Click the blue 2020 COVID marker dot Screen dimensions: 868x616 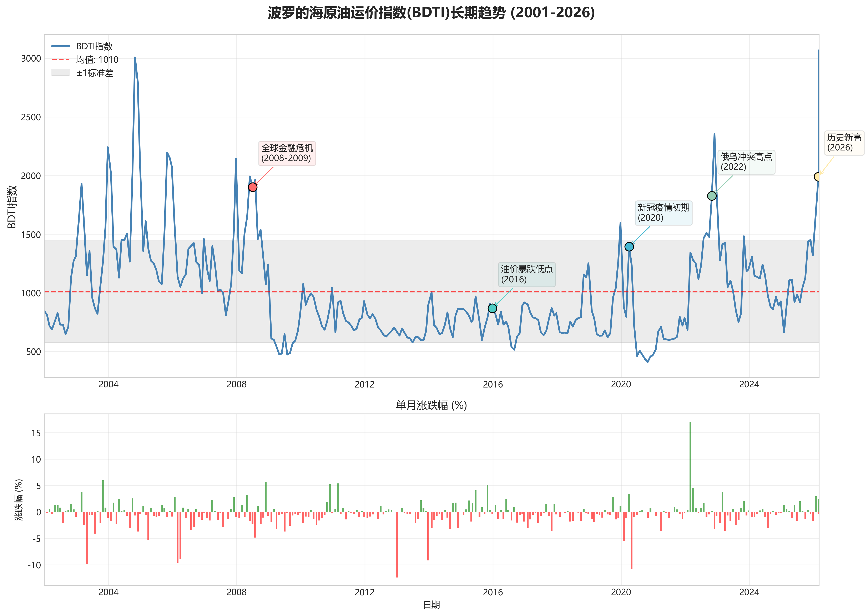tap(629, 247)
